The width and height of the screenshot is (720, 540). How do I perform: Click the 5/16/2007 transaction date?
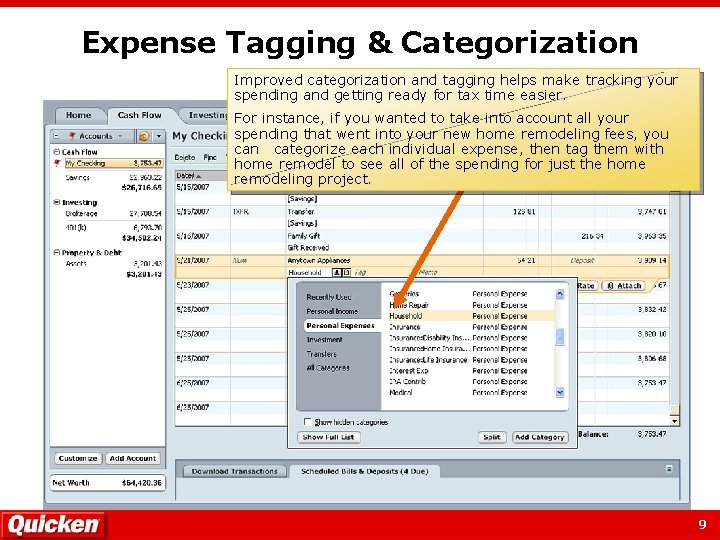(x=193, y=236)
